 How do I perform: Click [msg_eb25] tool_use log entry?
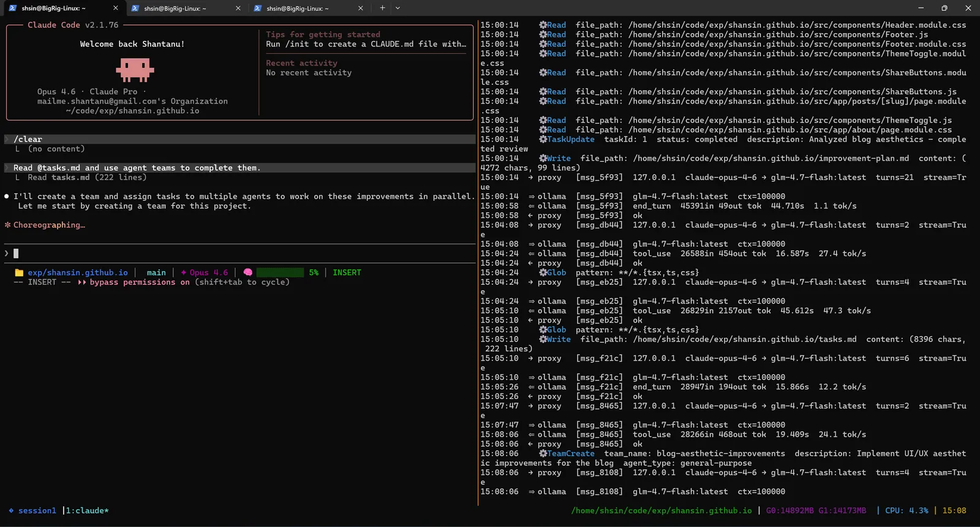pyautogui.click(x=676, y=311)
